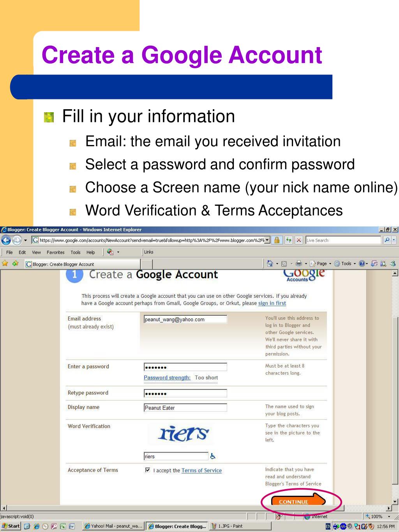Click the security padlock icon

click(277, 240)
